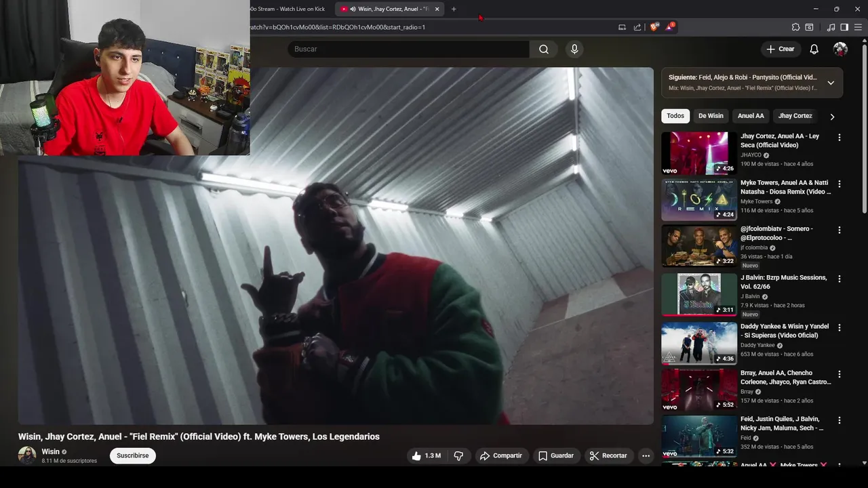Open the Wisin channel name link
The width and height of the screenshot is (868, 488).
51,451
